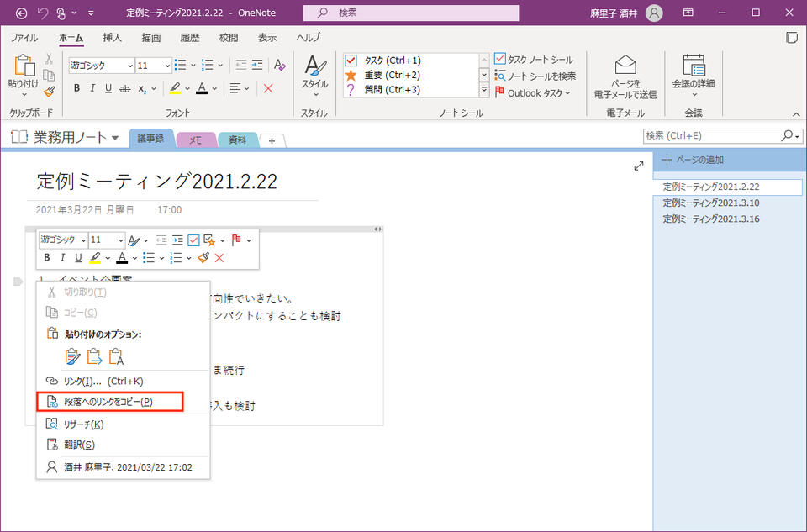Open the ファイル menu tab
This screenshot has height=532, width=807.
click(24, 38)
